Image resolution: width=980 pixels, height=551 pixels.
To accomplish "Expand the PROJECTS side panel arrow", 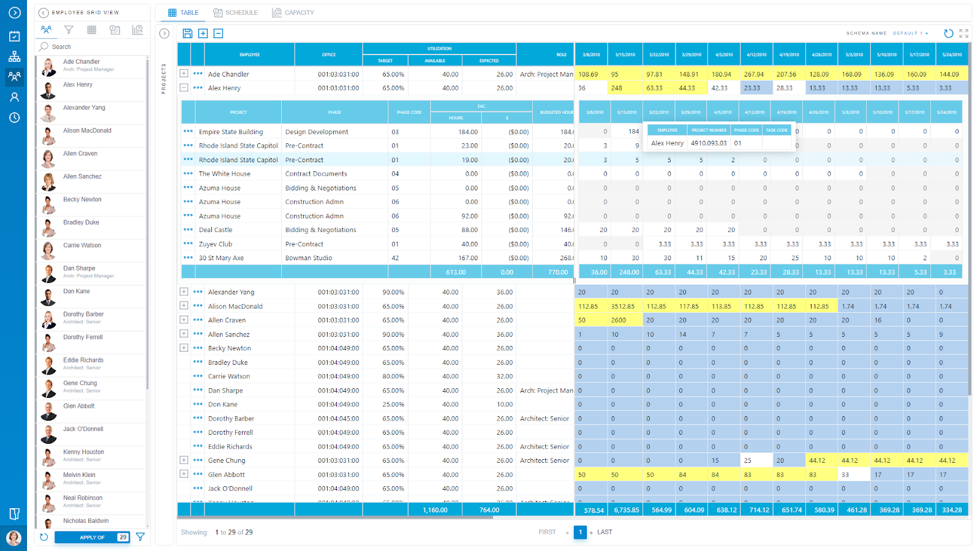I will 164,34.
